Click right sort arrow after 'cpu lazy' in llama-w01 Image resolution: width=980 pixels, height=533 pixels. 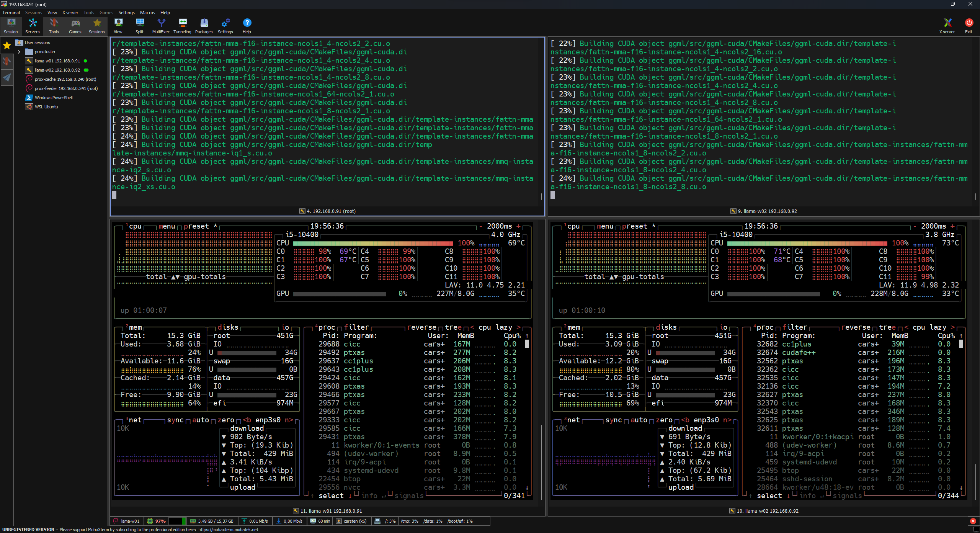coord(519,327)
